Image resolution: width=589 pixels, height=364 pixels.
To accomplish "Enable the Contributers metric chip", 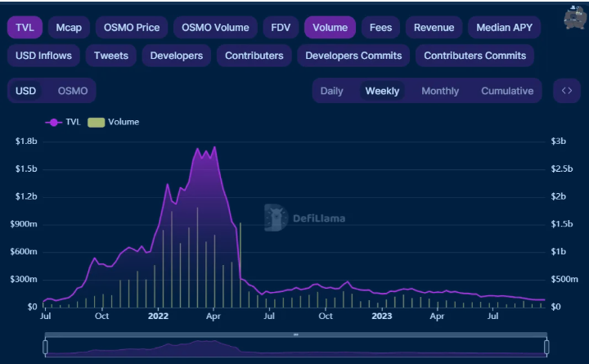I will (254, 56).
